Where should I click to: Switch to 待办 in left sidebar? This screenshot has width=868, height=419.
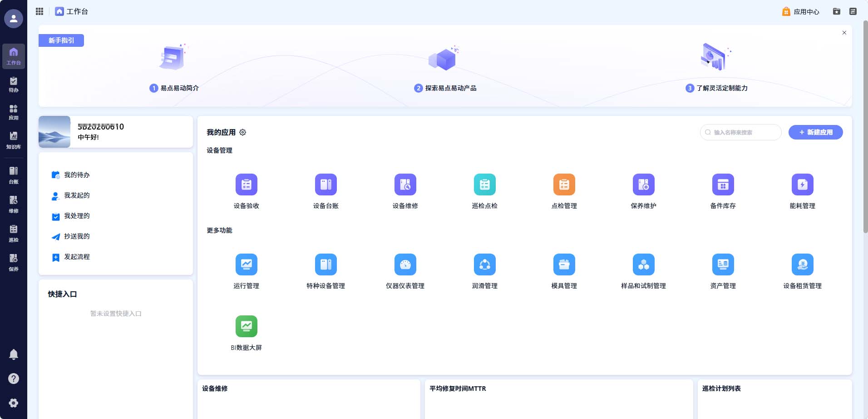click(14, 85)
